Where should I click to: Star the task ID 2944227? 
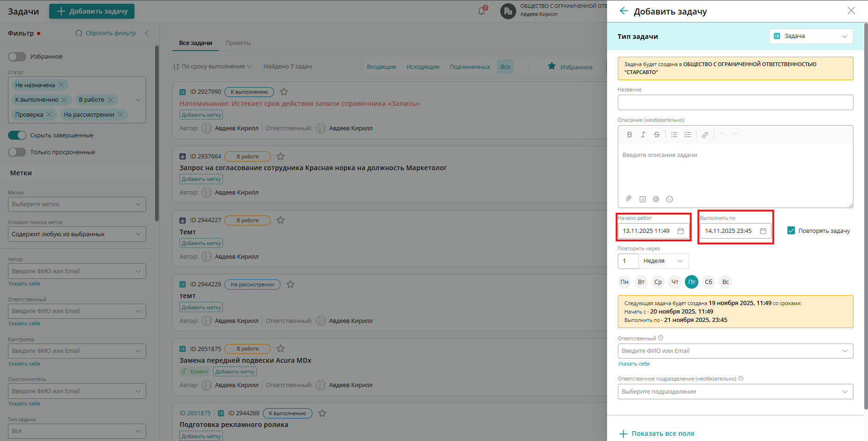click(x=281, y=220)
